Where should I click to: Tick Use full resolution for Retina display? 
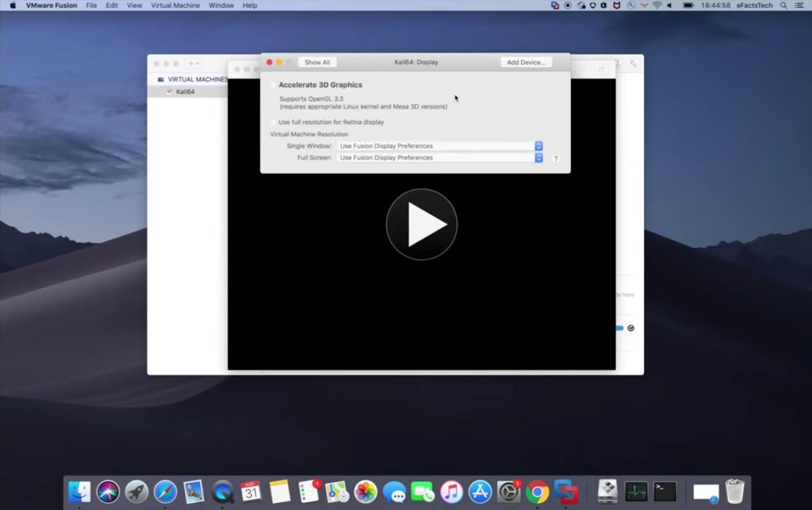(x=274, y=122)
